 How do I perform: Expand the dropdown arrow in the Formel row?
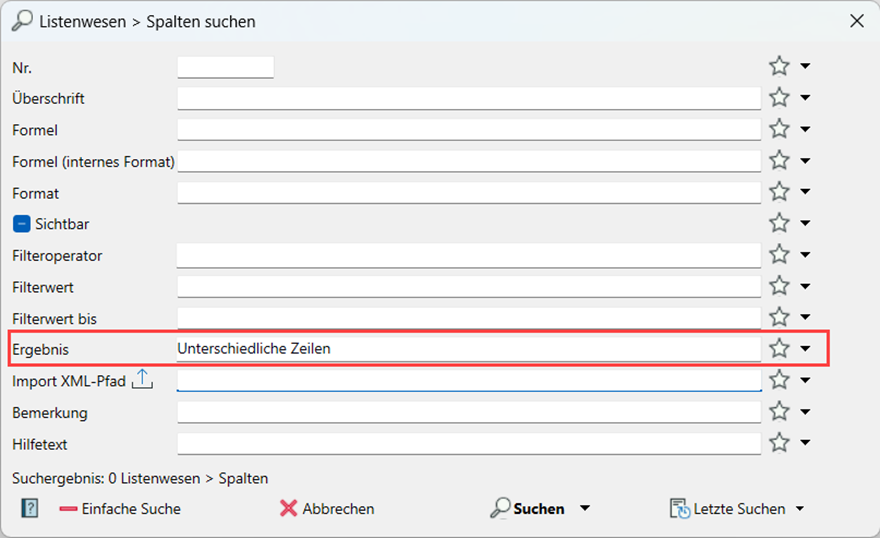(x=805, y=130)
